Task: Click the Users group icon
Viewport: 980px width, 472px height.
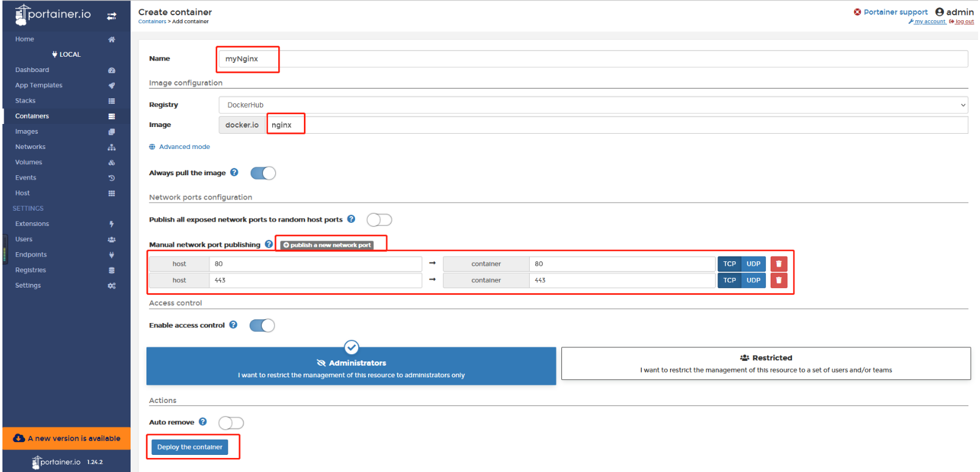Action: point(112,239)
